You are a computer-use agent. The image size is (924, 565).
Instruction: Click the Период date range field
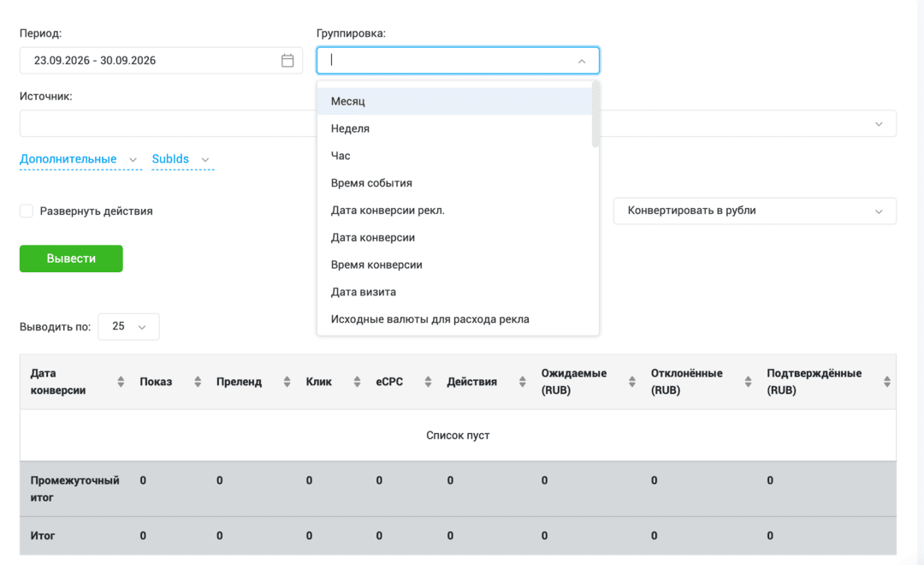[x=161, y=60]
